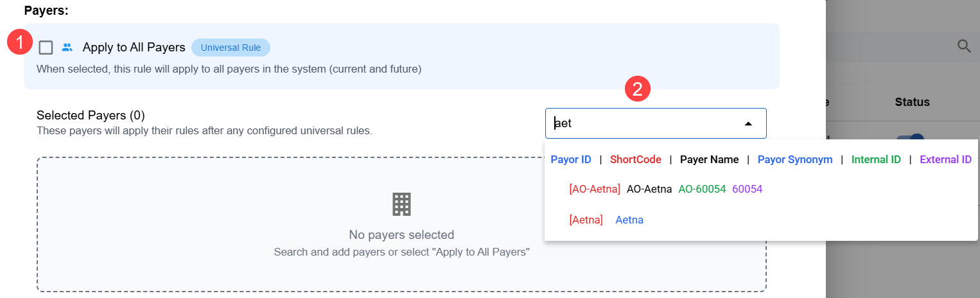Image resolution: width=980 pixels, height=298 pixels.
Task: Click the Payer Name legend label
Action: tap(709, 159)
